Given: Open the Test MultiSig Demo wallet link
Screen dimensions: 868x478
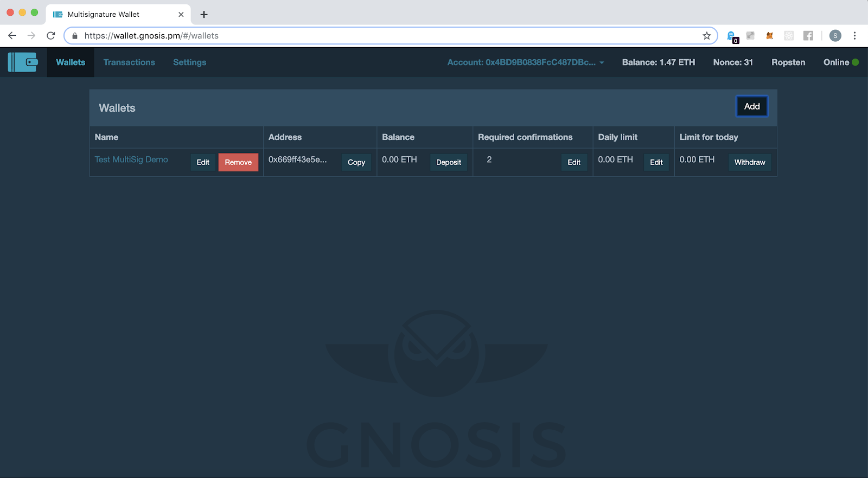Looking at the screenshot, I should point(131,160).
